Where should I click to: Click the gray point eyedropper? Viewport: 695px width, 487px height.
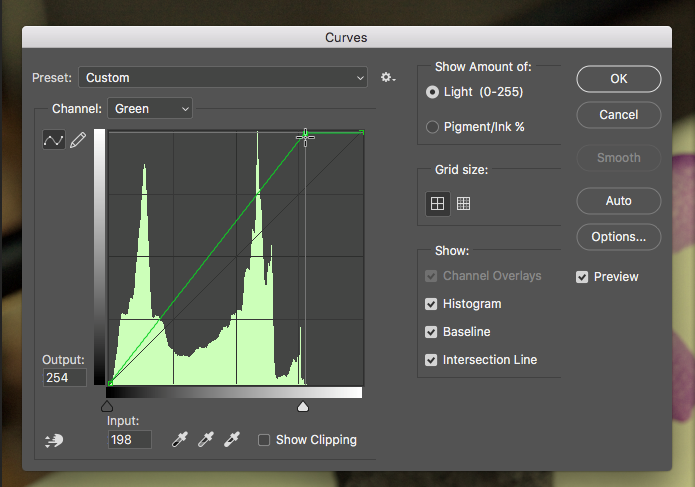[x=206, y=439]
